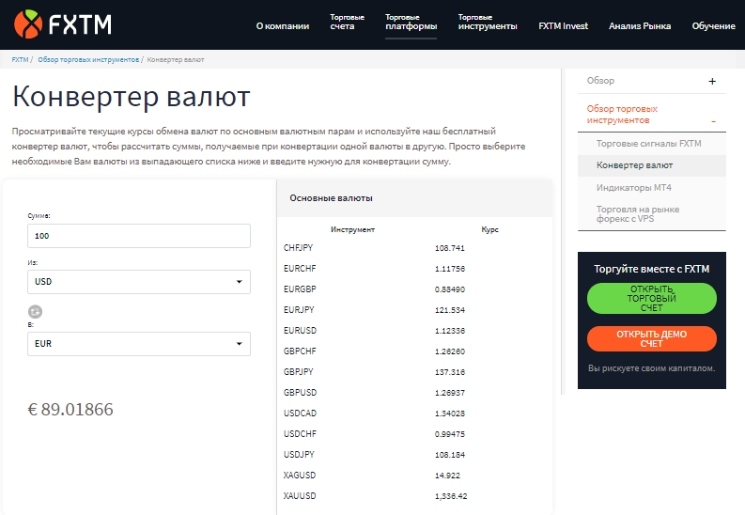Select the EURGBP instrument row

tap(414, 289)
